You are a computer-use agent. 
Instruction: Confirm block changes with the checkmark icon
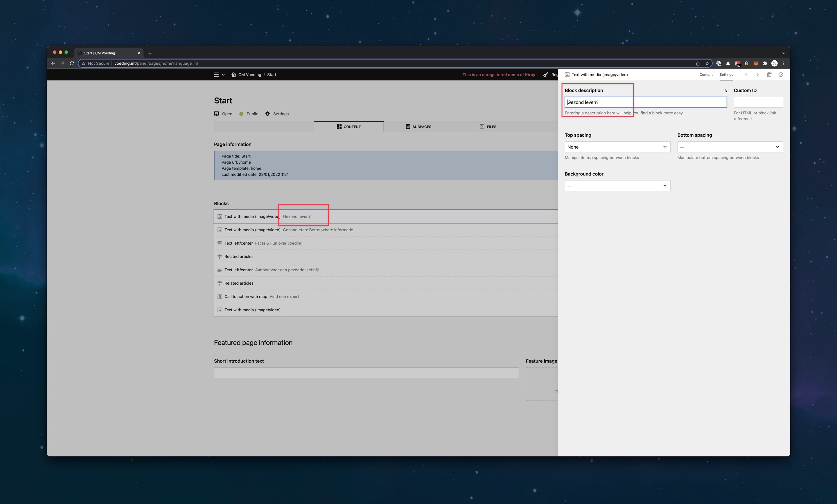781,75
